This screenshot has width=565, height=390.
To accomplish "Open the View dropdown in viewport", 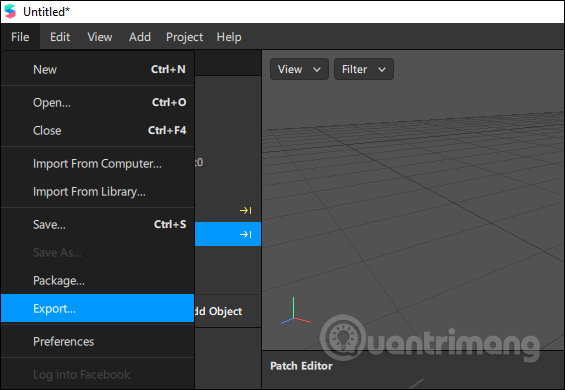I will coord(299,69).
